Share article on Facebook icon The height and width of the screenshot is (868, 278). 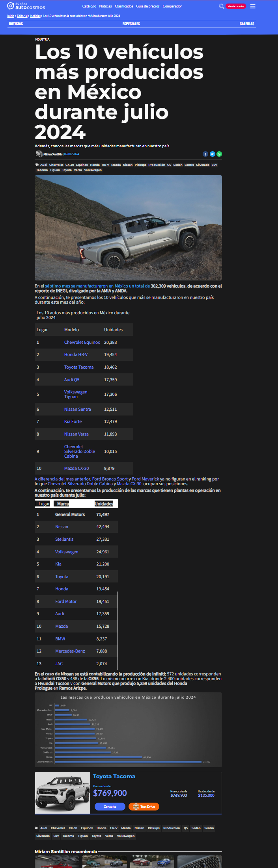coord(205,154)
